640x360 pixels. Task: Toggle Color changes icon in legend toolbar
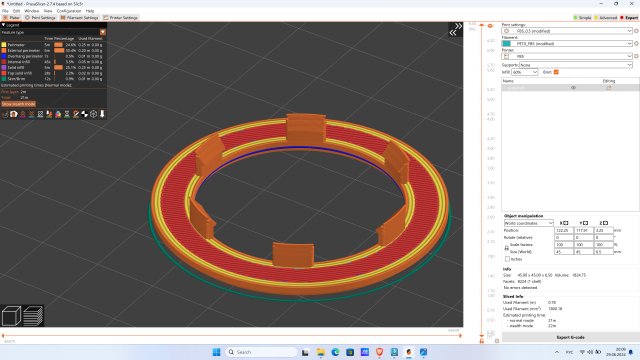[58, 114]
